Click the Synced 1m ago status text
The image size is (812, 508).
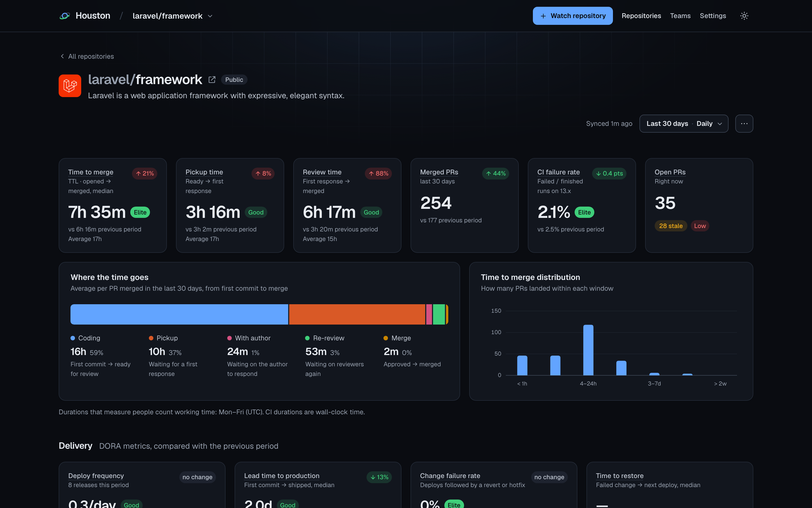[609, 124]
